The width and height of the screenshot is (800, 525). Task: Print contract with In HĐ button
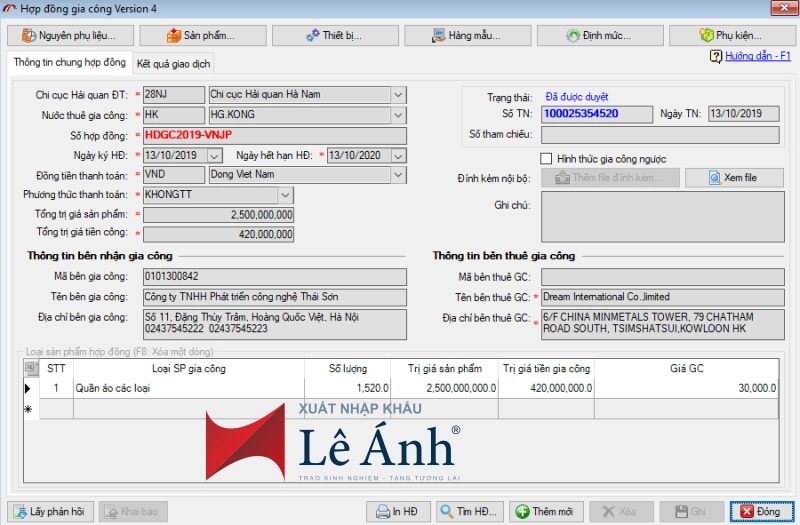coord(397,511)
